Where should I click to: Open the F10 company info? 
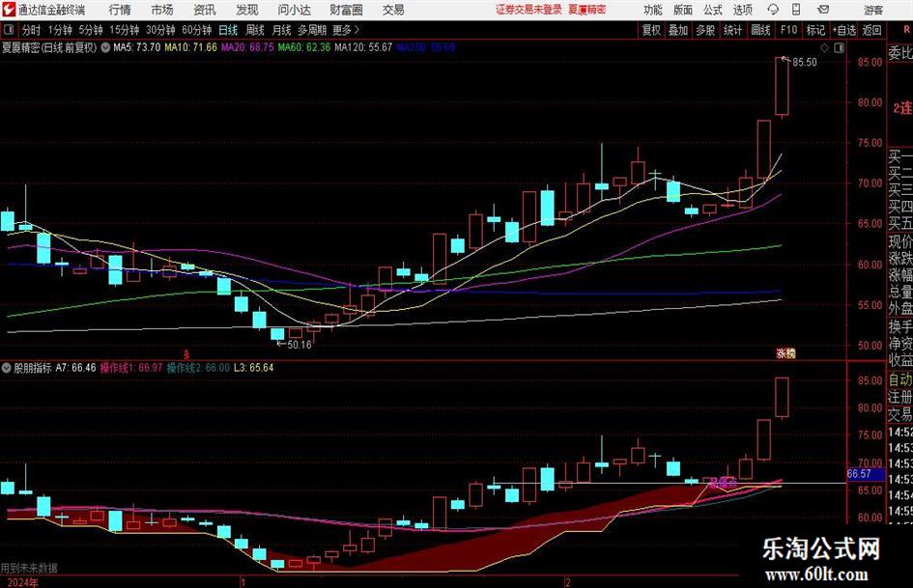789,30
